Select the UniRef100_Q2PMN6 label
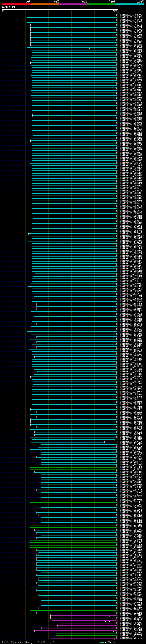 coord(131,337)
